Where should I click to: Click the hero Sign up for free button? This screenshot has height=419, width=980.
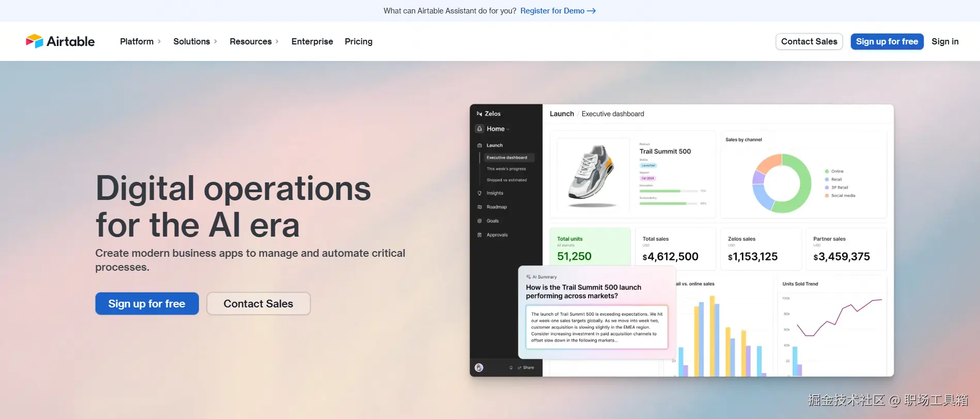click(x=147, y=304)
